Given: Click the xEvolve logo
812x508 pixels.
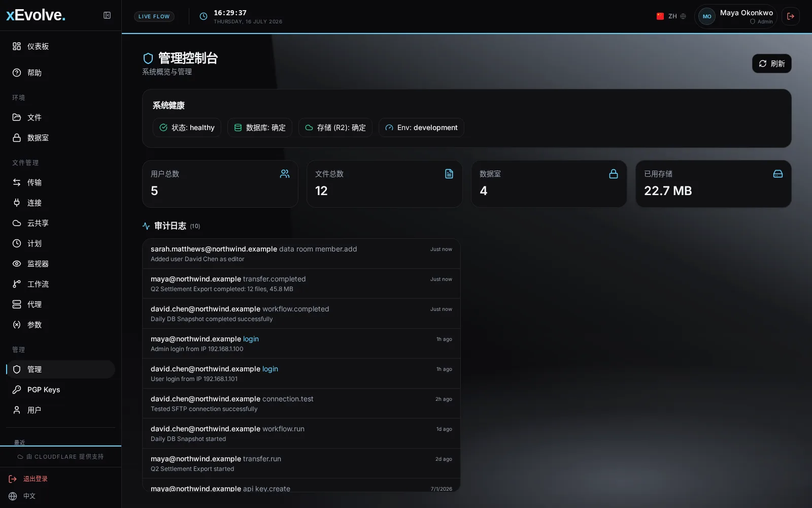Looking at the screenshot, I should (36, 15).
